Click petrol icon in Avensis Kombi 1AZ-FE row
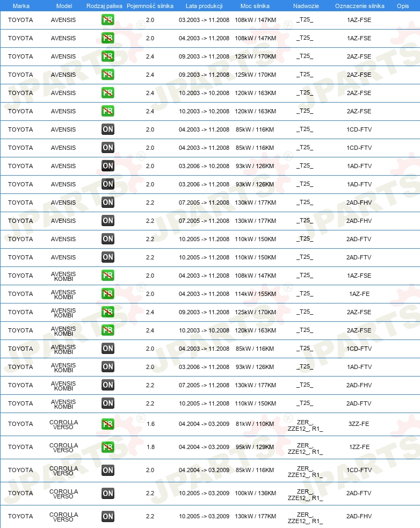 tap(108, 294)
